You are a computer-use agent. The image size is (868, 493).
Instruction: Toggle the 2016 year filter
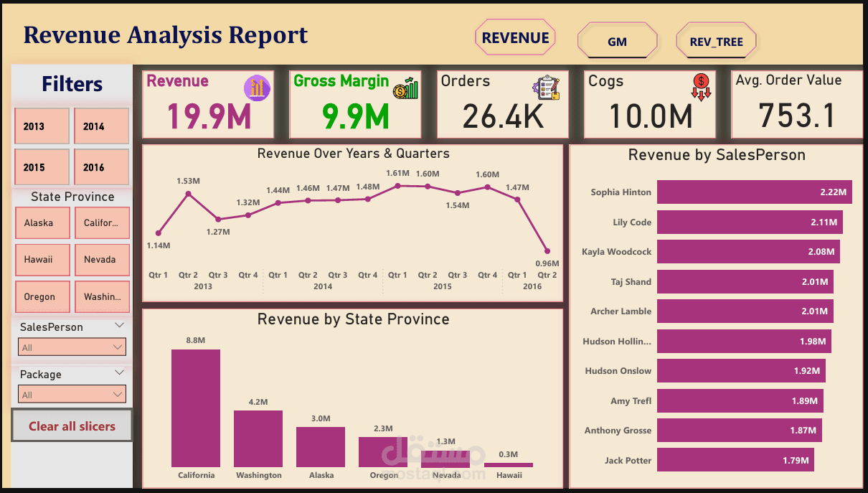(102, 167)
